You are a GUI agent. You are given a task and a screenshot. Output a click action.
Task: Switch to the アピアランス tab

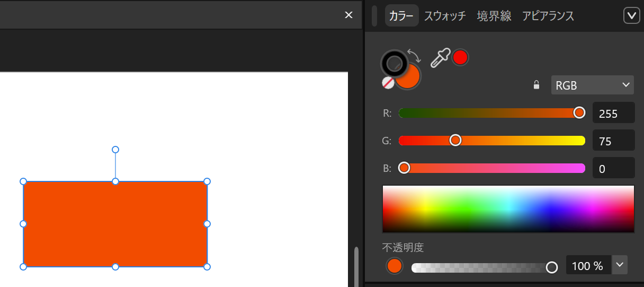[548, 16]
